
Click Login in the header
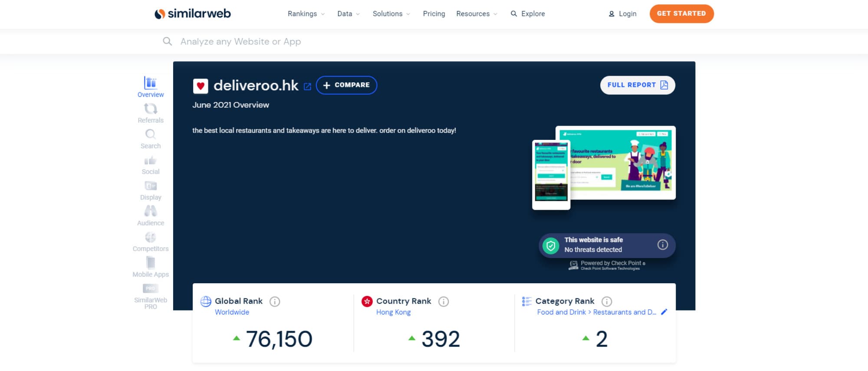(x=623, y=13)
